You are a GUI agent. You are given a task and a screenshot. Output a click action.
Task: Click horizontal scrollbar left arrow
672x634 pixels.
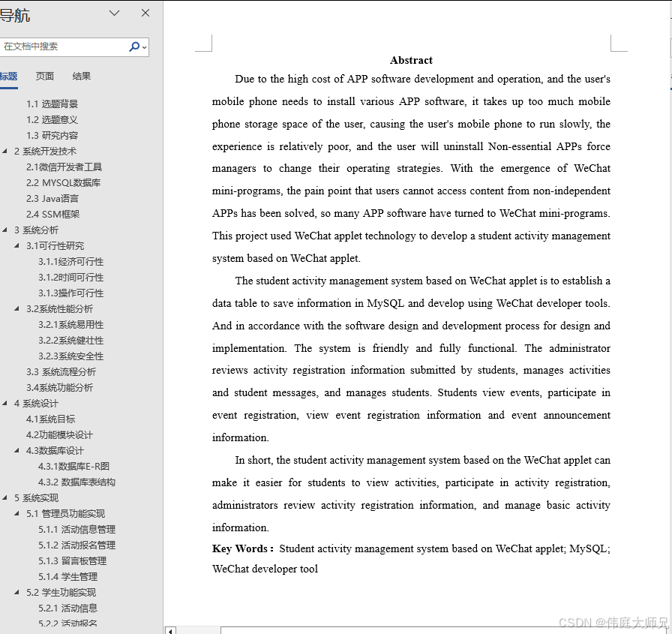tap(170, 630)
